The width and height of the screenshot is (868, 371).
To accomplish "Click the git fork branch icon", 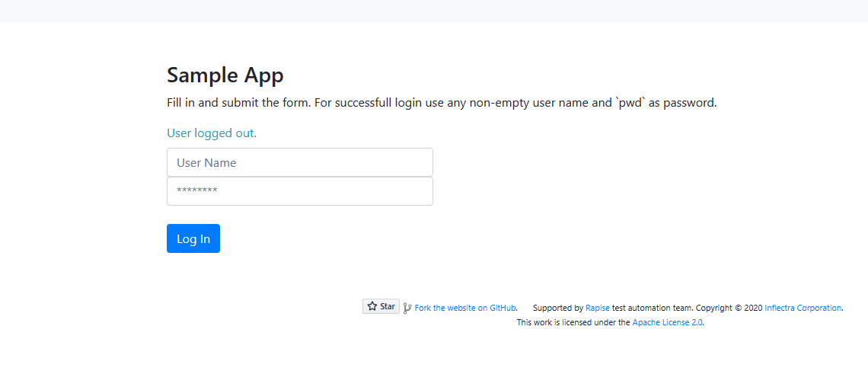I will [x=407, y=309].
